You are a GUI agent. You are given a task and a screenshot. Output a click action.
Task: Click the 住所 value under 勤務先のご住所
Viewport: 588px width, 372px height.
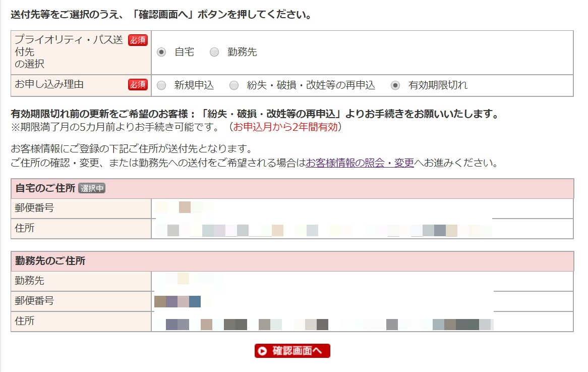[x=323, y=324]
